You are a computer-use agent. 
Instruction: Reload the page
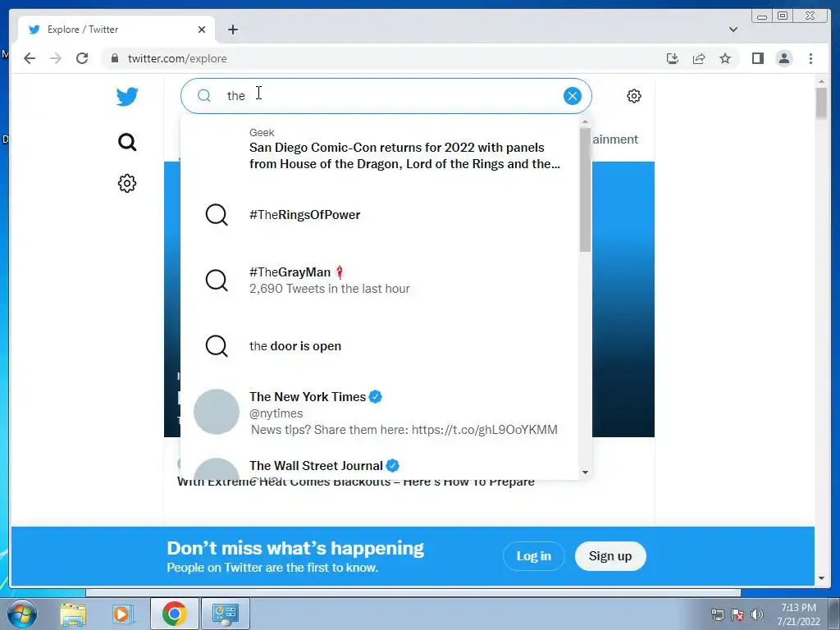click(x=82, y=58)
